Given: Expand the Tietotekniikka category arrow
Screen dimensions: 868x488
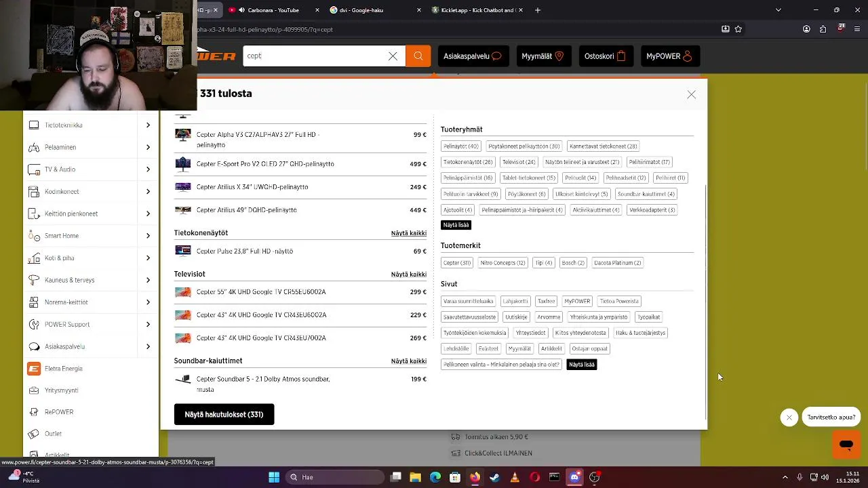Looking at the screenshot, I should point(148,125).
